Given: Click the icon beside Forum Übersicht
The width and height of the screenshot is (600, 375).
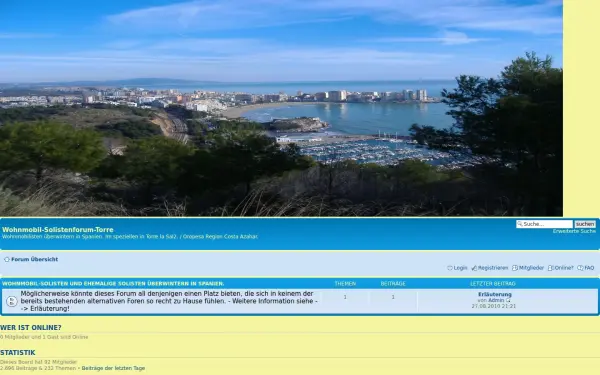Looking at the screenshot, I should tap(7, 259).
